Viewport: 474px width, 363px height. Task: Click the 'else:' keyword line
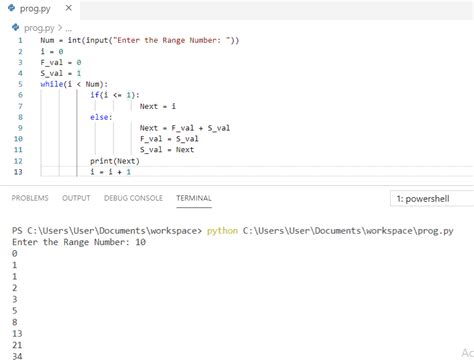tap(101, 117)
